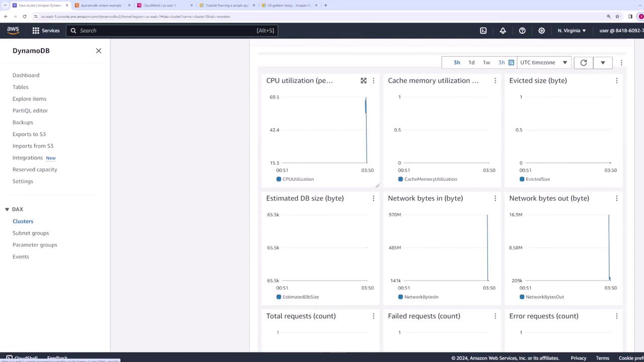Open Error requests widget actions menu
Image resolution: width=644 pixels, height=362 pixels.
pyautogui.click(x=617, y=316)
